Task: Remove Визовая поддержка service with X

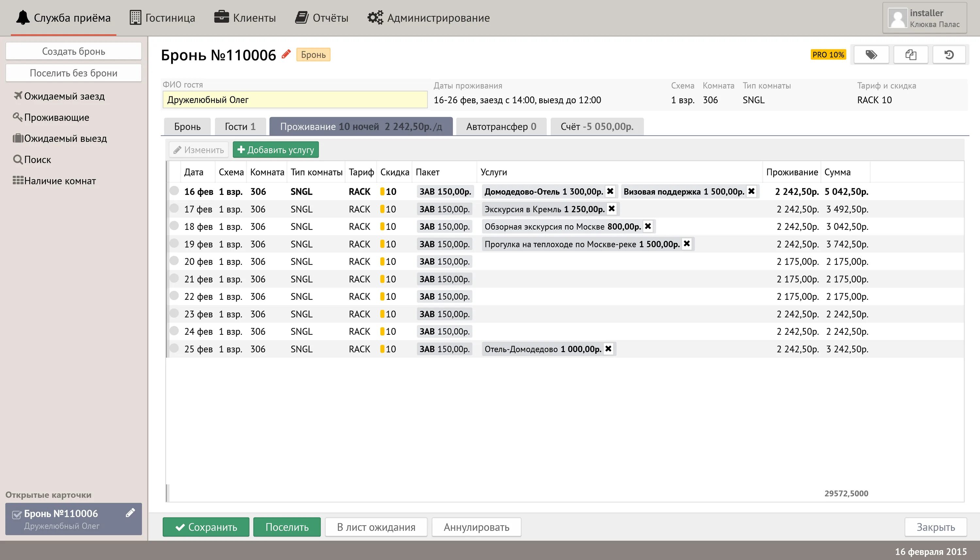Action: (751, 191)
